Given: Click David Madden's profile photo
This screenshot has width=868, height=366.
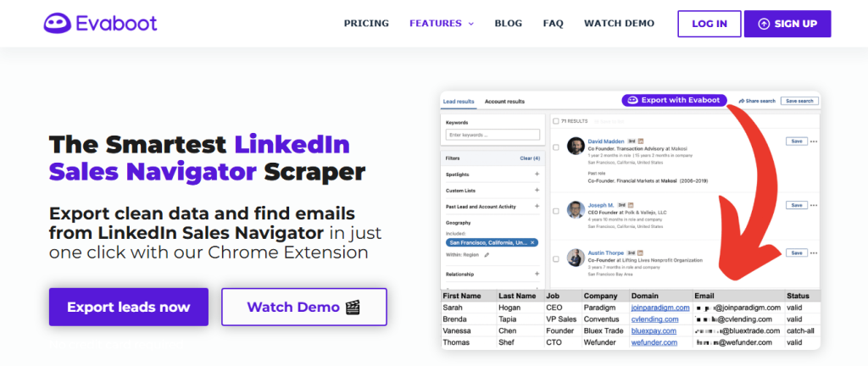Looking at the screenshot, I should [576, 146].
